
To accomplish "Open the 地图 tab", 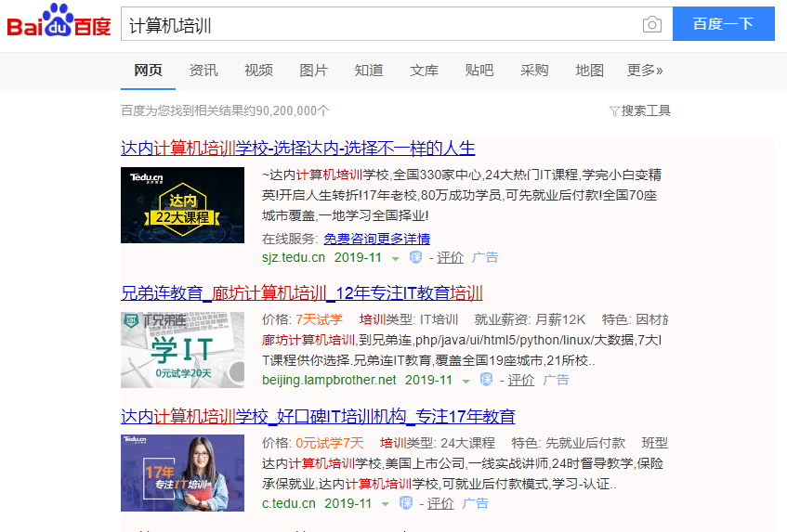I will pos(590,71).
